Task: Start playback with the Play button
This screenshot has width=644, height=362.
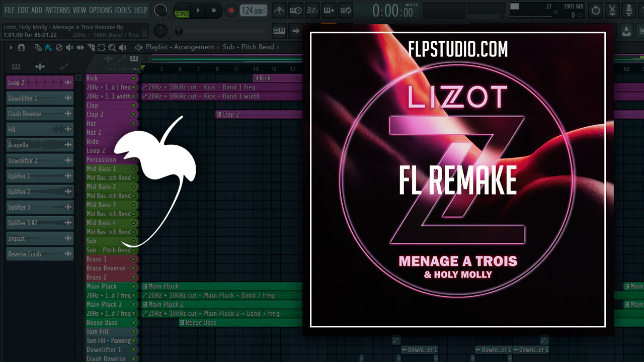Action: [x=198, y=11]
